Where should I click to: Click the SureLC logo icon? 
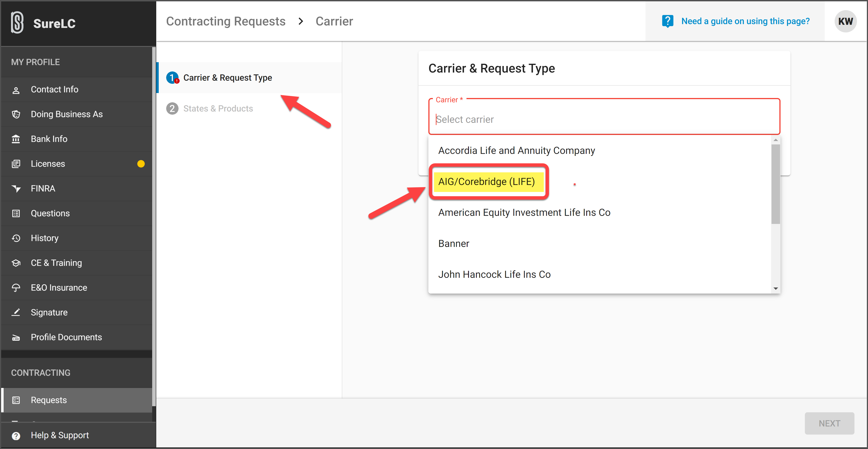[x=17, y=23]
